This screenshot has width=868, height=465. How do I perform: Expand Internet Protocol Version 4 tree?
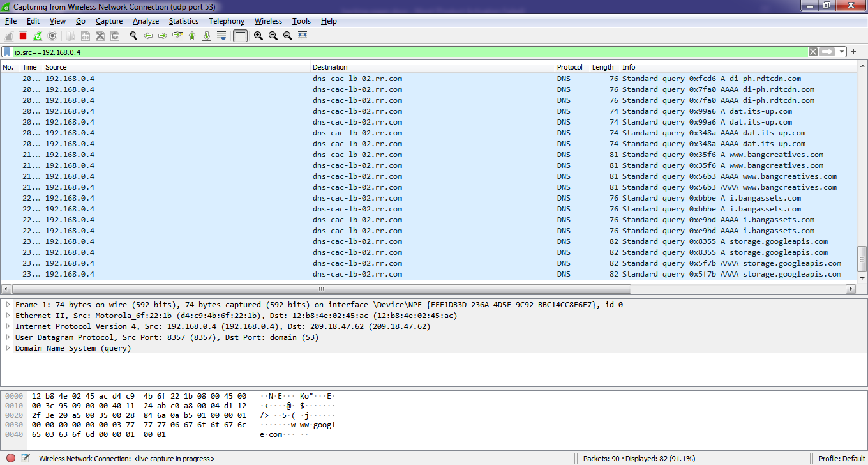coord(8,326)
